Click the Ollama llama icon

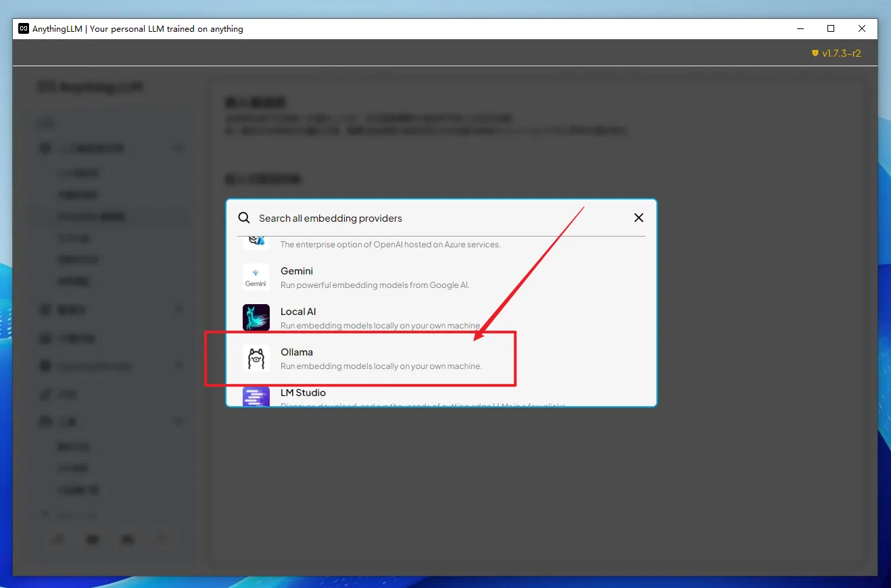[x=256, y=358]
